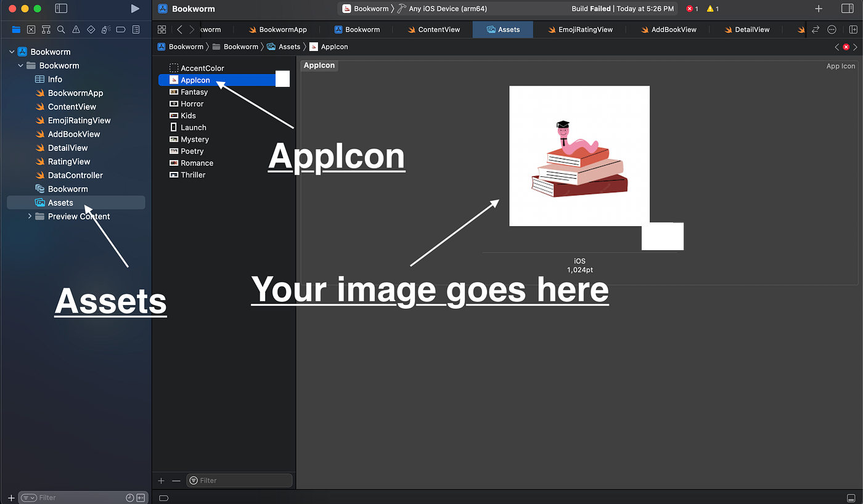863x504 pixels.
Task: Switch to the EmojiRatingView tab
Action: (x=580, y=29)
